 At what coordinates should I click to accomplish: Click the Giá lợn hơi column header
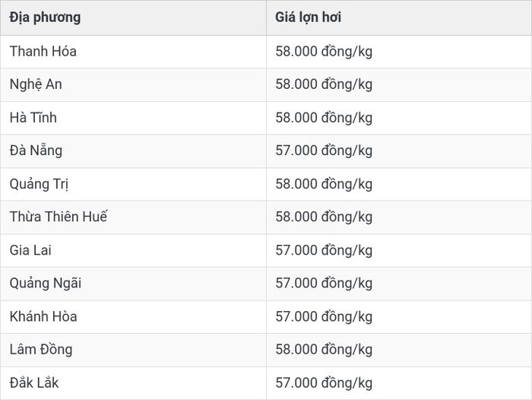point(399,17)
